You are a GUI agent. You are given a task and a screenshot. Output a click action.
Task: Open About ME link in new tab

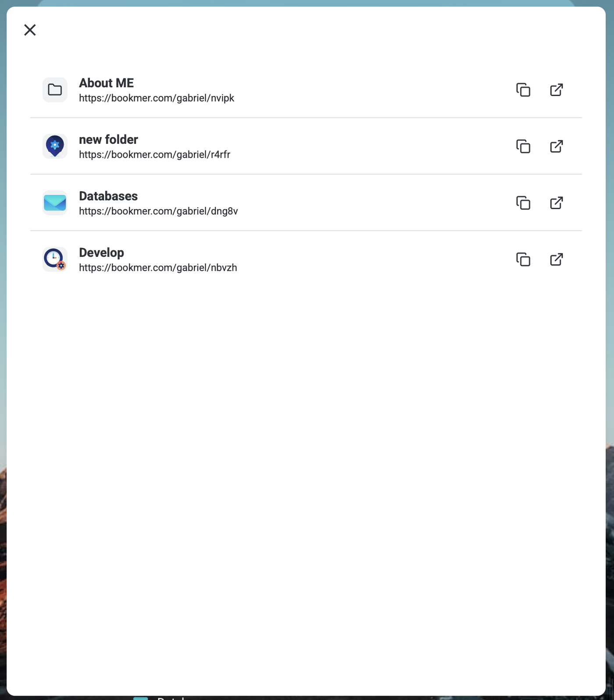[557, 90]
